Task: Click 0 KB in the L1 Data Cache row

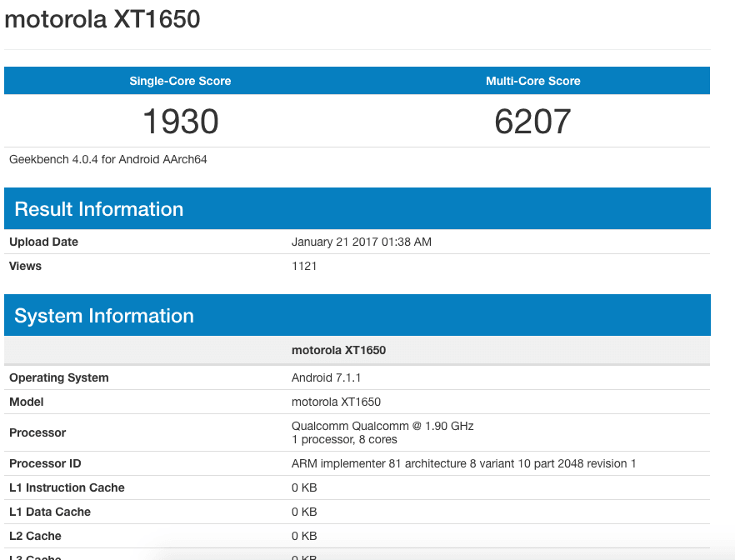Action: pyautogui.click(x=304, y=512)
